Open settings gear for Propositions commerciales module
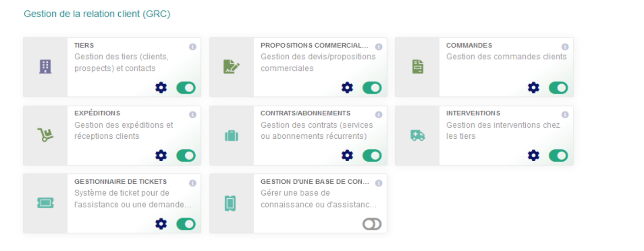Image resolution: width=644 pixels, height=251 pixels. [347, 87]
